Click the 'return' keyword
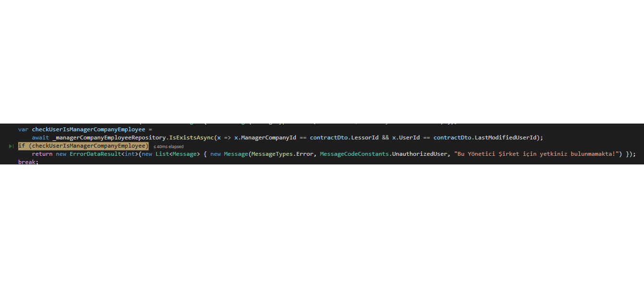Viewport: 644px width, 288px height. pyautogui.click(x=42, y=154)
